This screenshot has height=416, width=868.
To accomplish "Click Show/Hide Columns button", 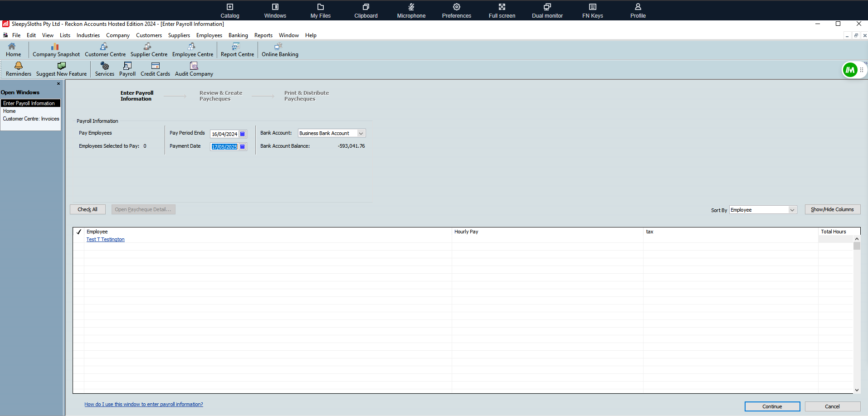I will [x=832, y=209].
